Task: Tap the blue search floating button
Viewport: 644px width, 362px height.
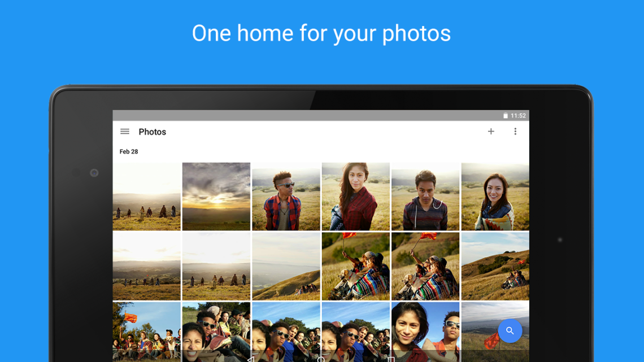Action: click(x=510, y=331)
